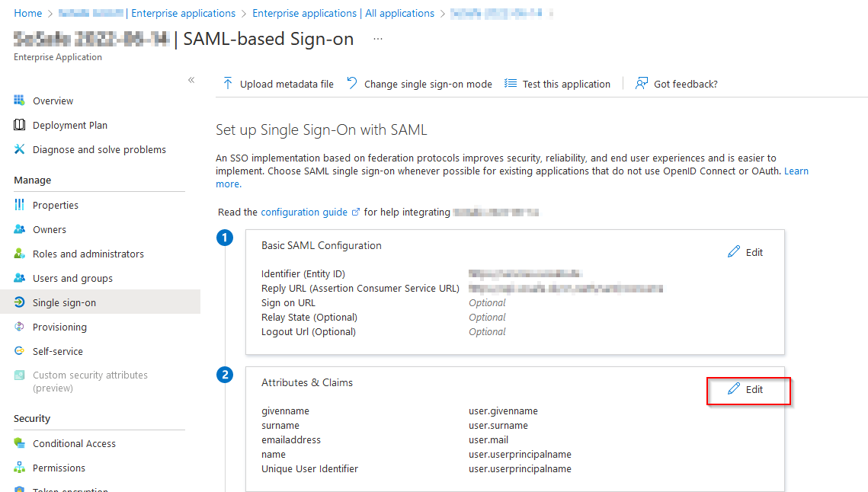Image resolution: width=868 pixels, height=492 pixels.
Task: Open Deployment Plan from the sidebar
Action: pyautogui.click(x=69, y=125)
